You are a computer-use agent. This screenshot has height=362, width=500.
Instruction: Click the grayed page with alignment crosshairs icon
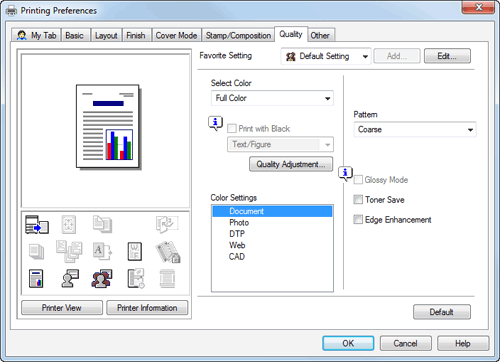point(69,224)
